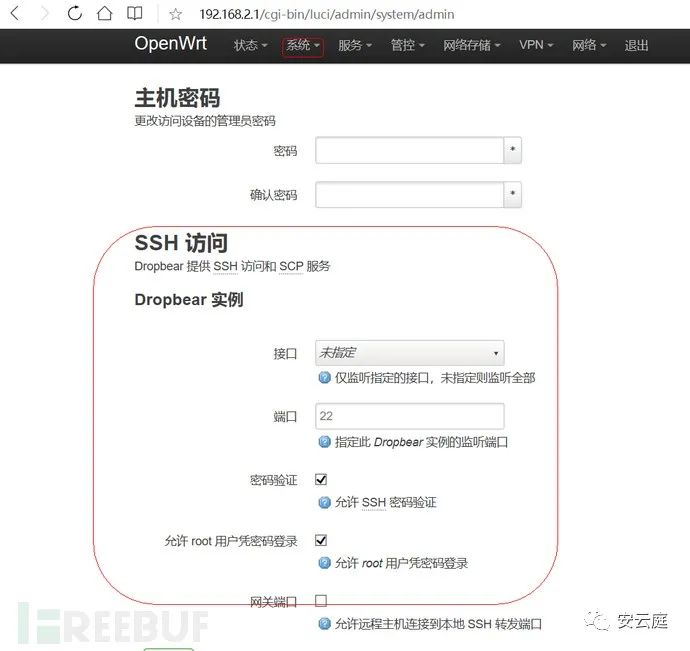Viewport: 690px width, 651px height.
Task: Reveal 确认密码 with asterisk button
Action: pyautogui.click(x=513, y=194)
